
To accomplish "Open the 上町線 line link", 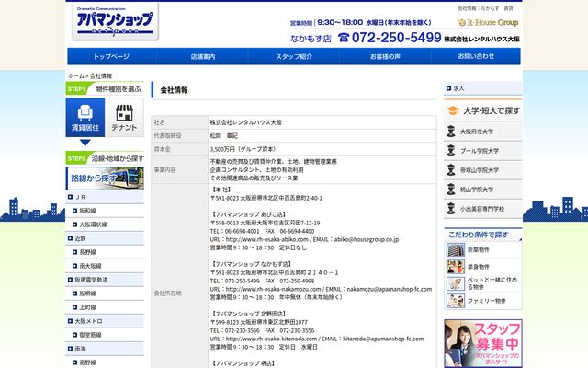I will [88, 307].
